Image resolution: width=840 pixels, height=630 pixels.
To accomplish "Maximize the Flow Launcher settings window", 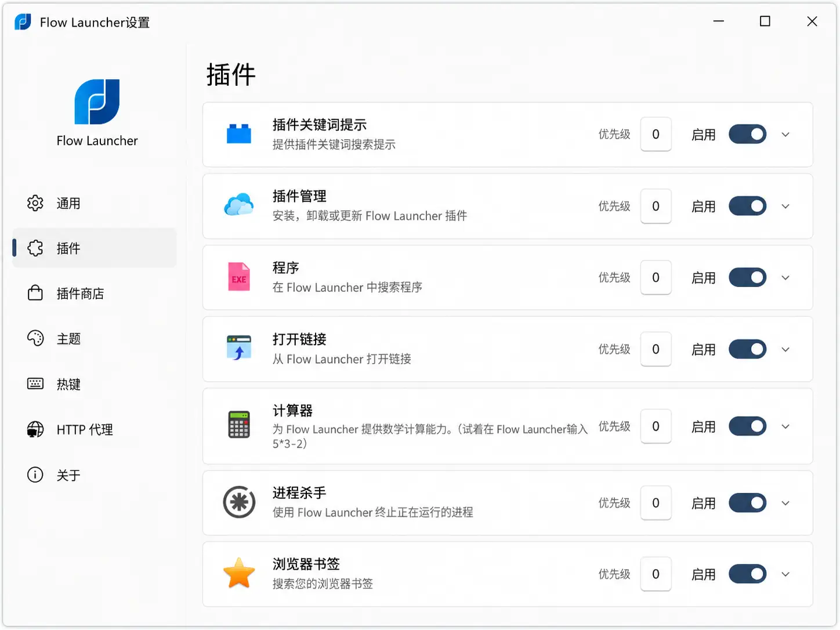I will click(765, 21).
